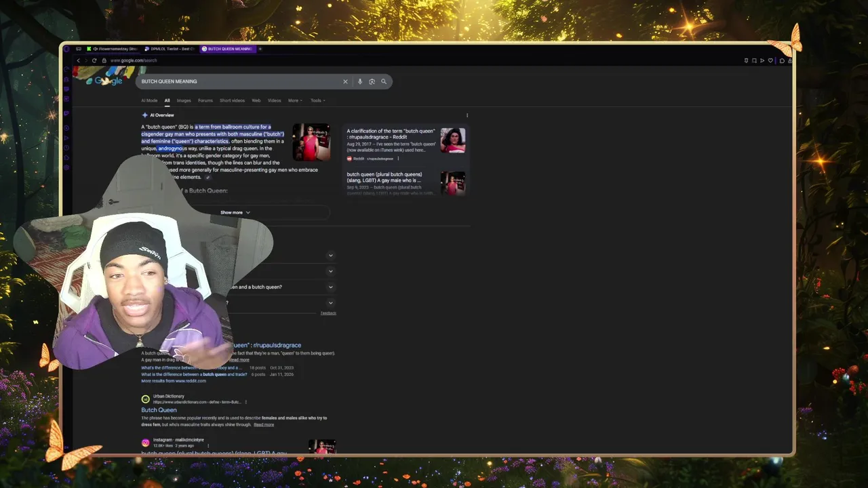The height and width of the screenshot is (488, 868).
Task: Click the Instagram result favicon
Action: pos(145,443)
